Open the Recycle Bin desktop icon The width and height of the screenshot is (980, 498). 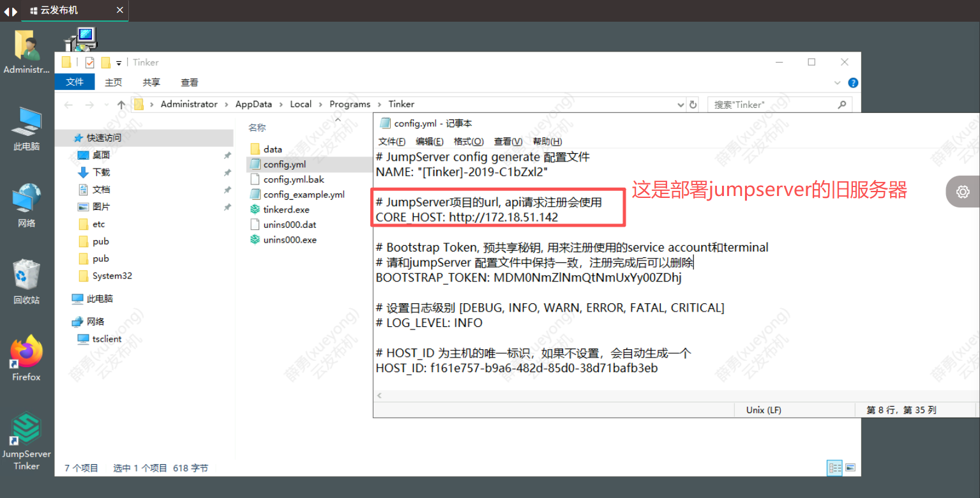click(26, 282)
